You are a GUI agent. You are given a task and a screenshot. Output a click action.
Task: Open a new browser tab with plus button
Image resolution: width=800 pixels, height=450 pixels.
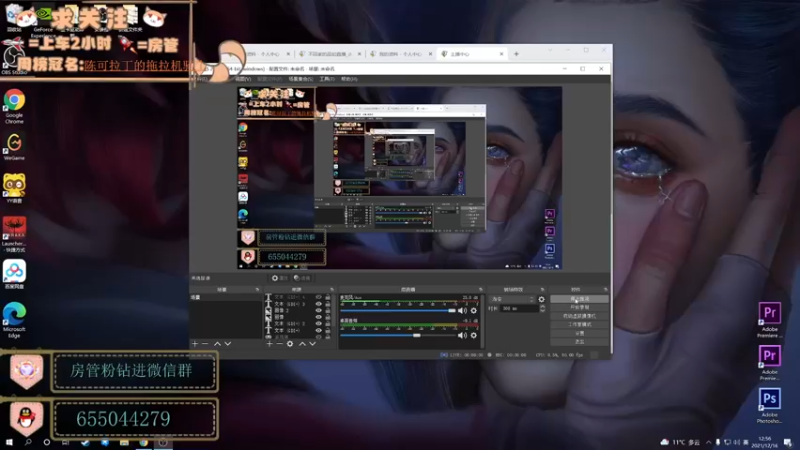coord(516,54)
